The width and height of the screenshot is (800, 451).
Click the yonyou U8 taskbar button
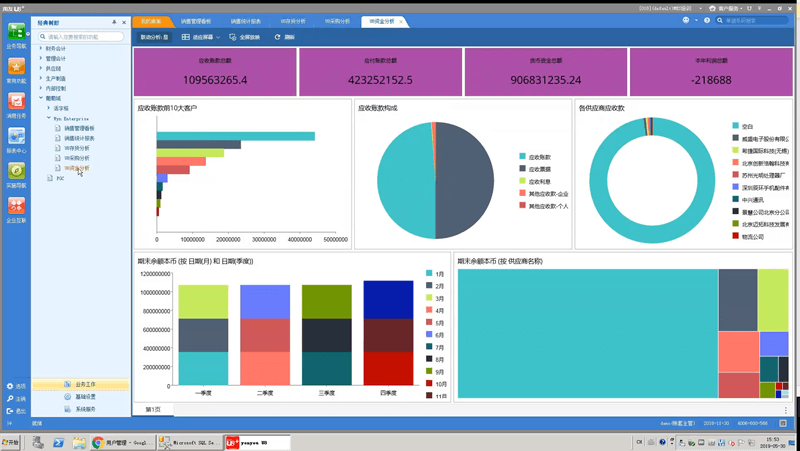[x=258, y=443]
